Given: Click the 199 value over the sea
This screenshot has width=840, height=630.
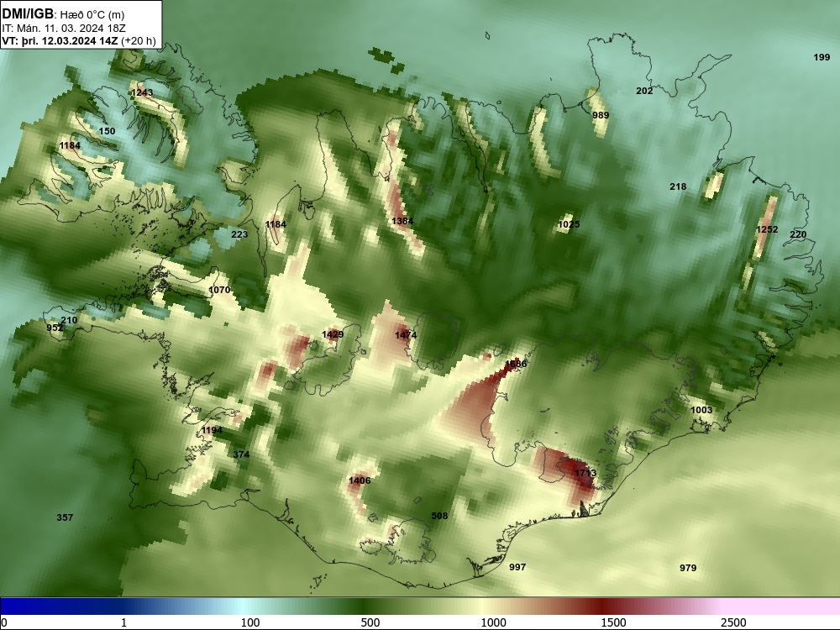Looking at the screenshot, I should 822,57.
